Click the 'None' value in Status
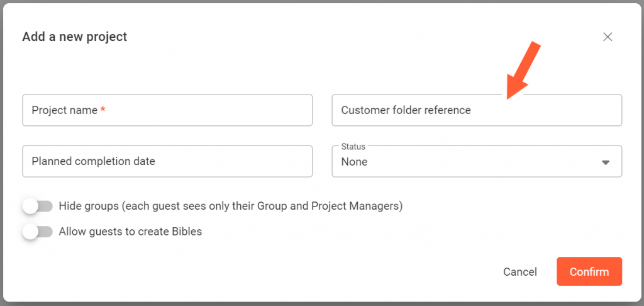This screenshot has height=306, width=644. coord(354,162)
